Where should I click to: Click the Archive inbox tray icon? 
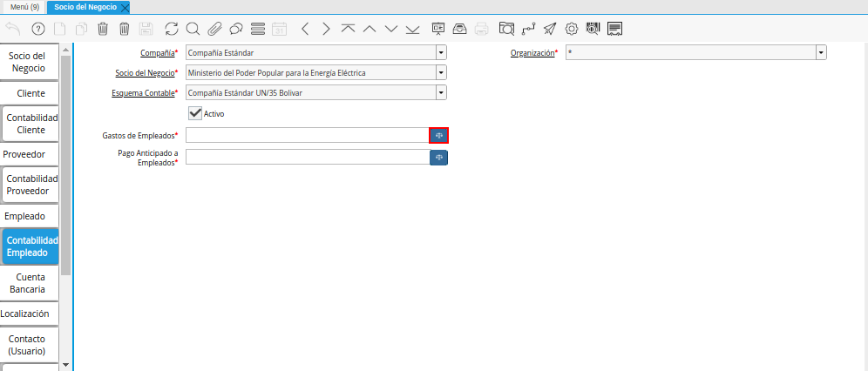tap(459, 29)
